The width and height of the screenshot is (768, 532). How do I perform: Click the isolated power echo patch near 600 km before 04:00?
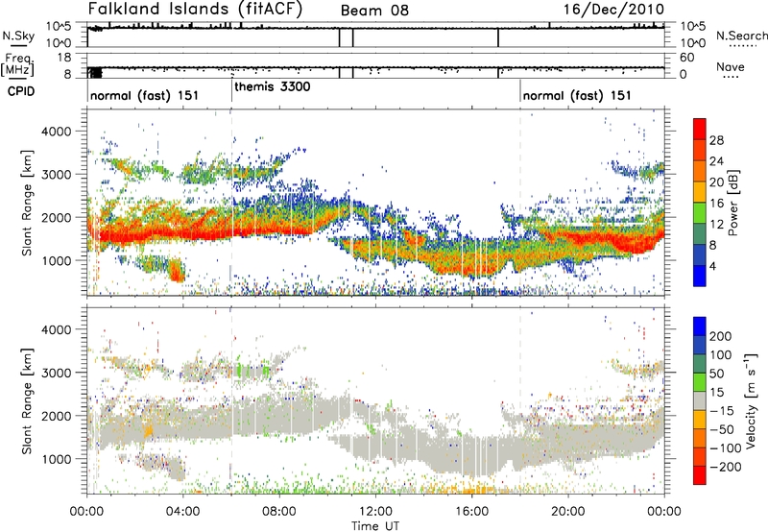click(177, 272)
